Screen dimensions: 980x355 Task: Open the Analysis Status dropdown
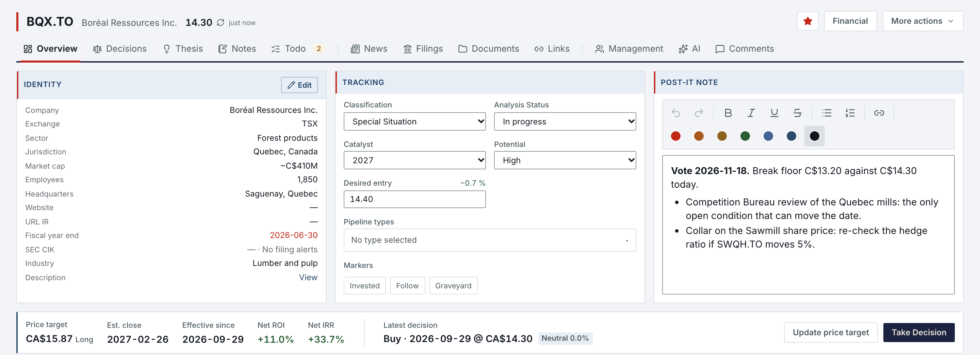click(x=565, y=122)
